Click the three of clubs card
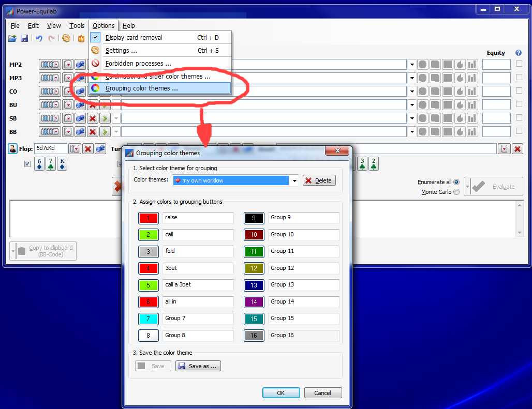Viewport: 532px width, 409px height. [x=362, y=164]
